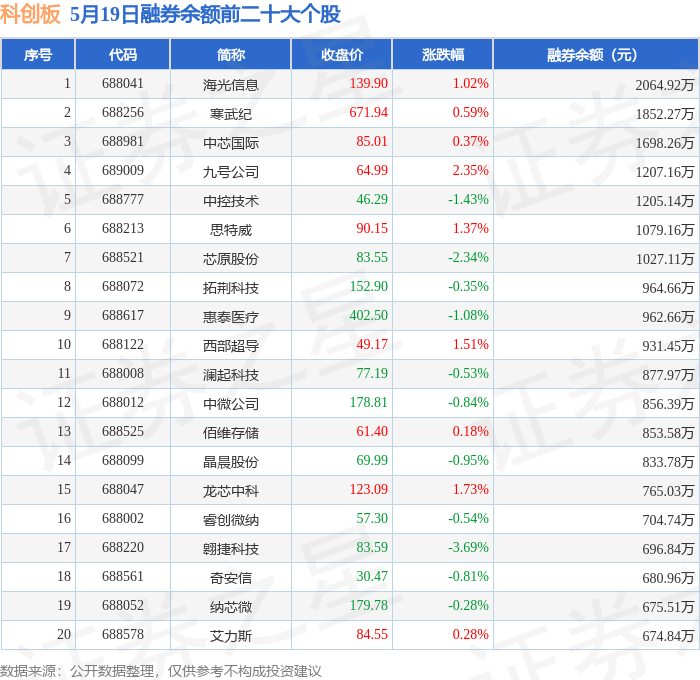Screen dimensions: 700x680
Task: Click closing price 402.50
Action: 369,316
